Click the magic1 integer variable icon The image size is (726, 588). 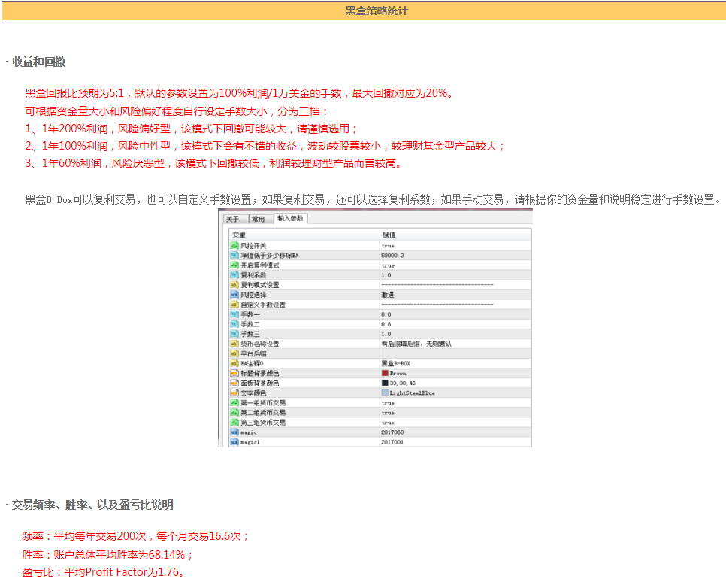pos(234,442)
